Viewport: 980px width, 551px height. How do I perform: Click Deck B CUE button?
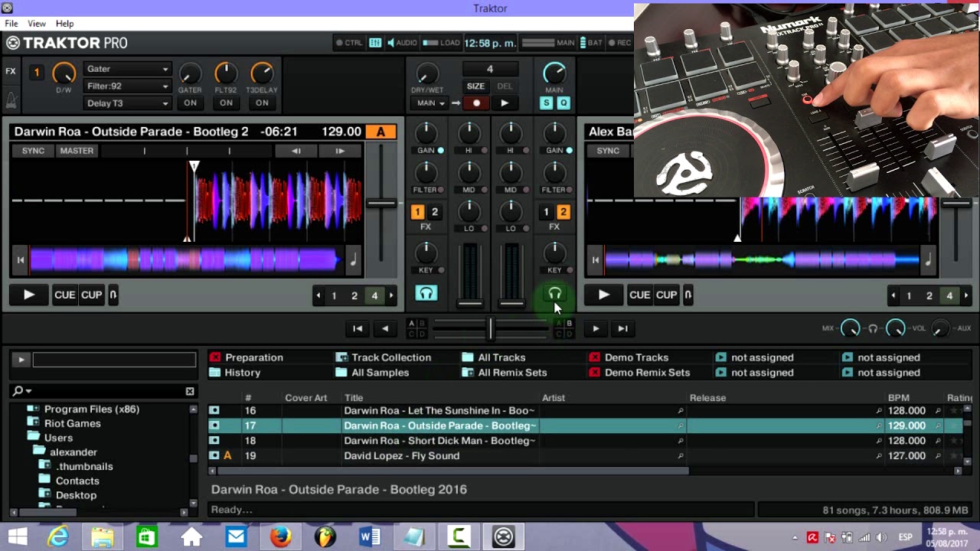pos(639,295)
